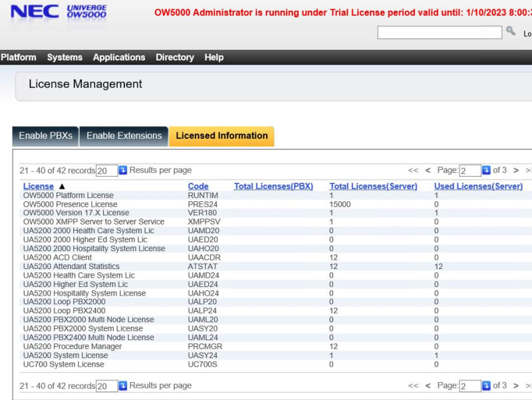This screenshot has height=400, width=532.
Task: Click the search magnifier icon
Action: click(511, 31)
